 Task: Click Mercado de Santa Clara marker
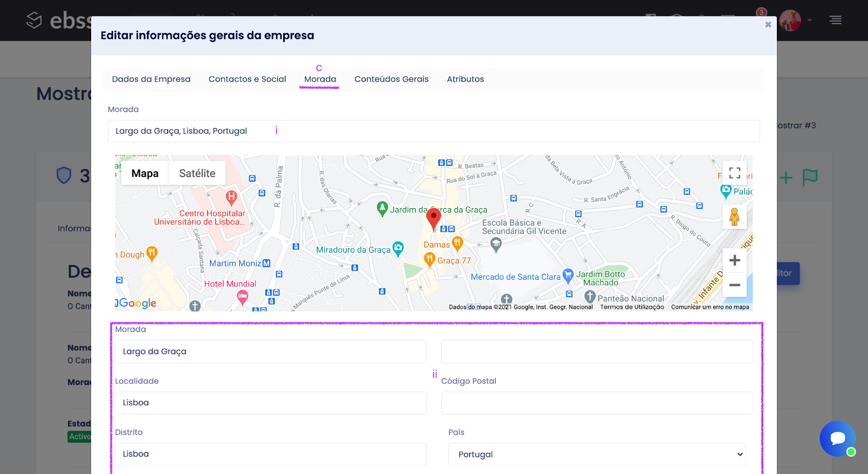click(568, 276)
